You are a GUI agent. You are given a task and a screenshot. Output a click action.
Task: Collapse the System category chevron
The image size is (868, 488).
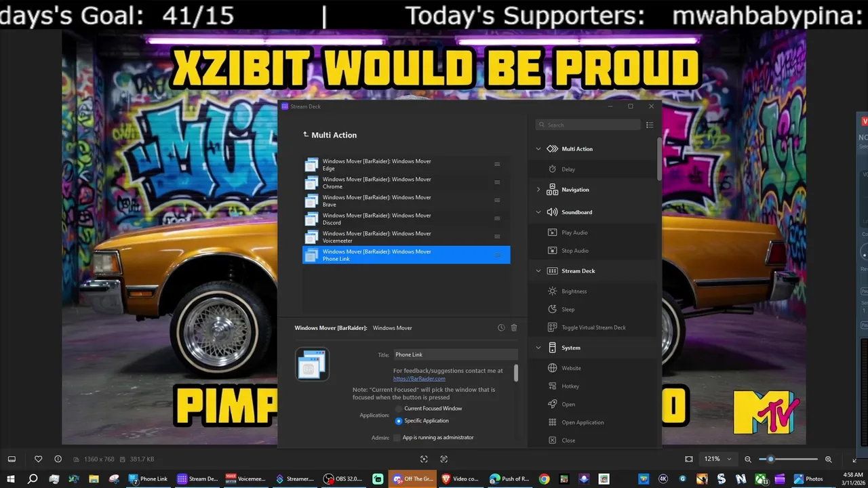pyautogui.click(x=538, y=348)
